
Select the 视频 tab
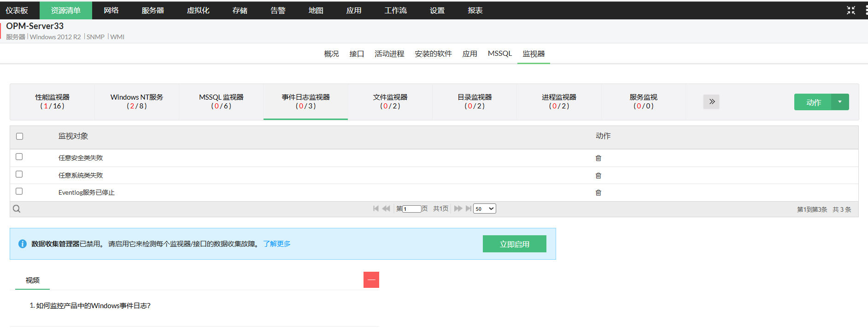pos(32,280)
